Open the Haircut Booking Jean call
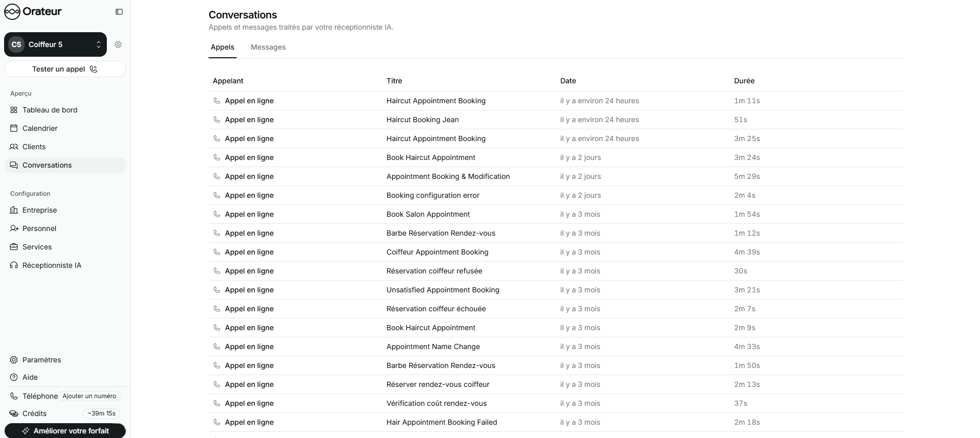Screen dimensions: 980x438 pyautogui.click(x=556, y=120)
